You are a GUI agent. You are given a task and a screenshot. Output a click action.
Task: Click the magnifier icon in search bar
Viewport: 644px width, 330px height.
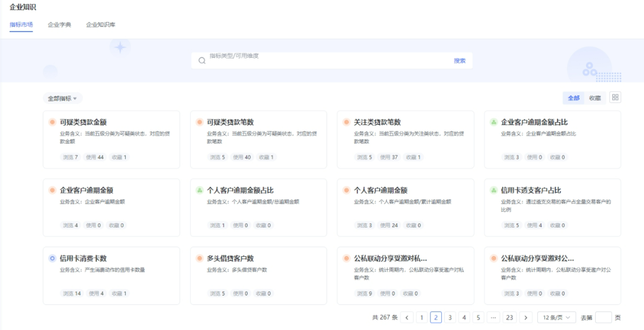(202, 60)
